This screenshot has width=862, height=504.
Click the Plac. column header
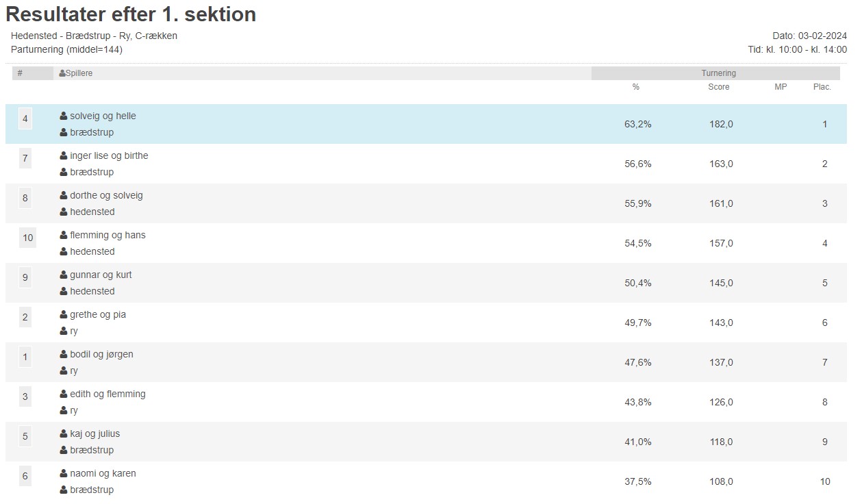click(x=822, y=87)
